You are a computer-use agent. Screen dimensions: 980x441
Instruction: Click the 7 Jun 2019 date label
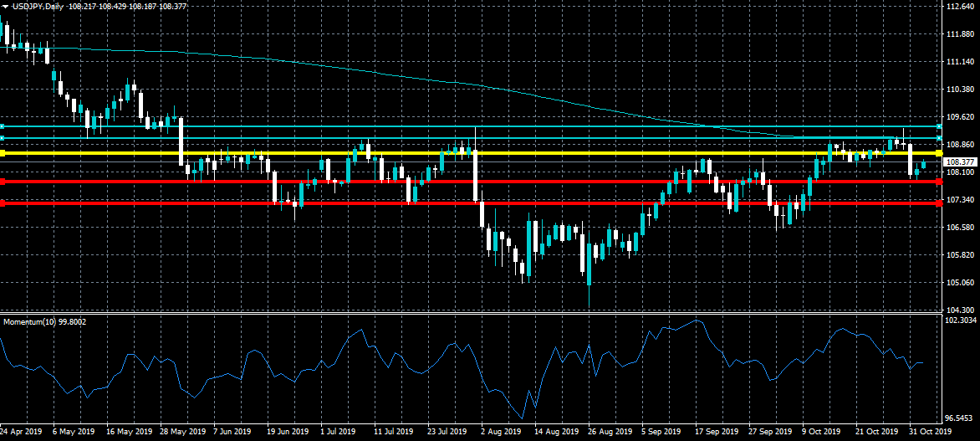coord(232,432)
